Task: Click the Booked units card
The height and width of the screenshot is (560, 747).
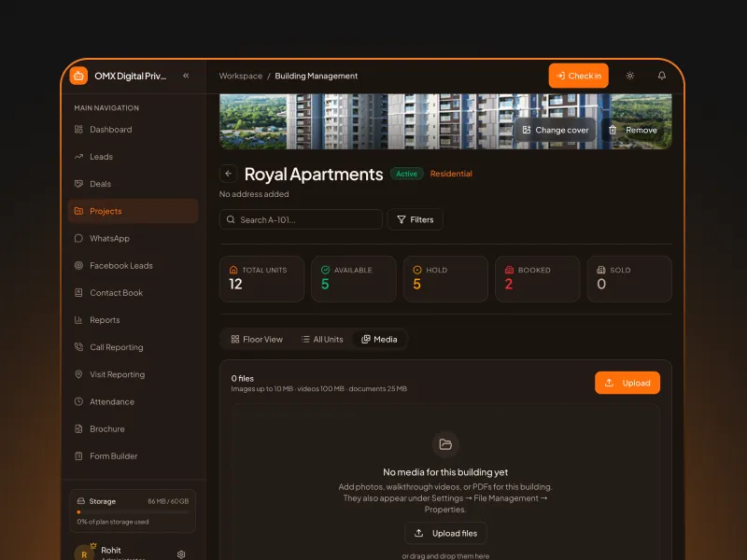Action: pos(538,279)
